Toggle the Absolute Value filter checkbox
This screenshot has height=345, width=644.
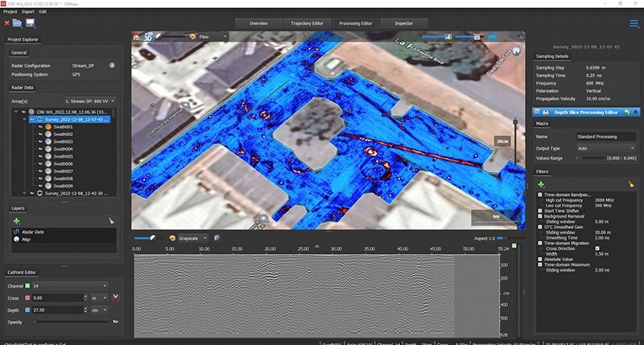click(x=539, y=257)
